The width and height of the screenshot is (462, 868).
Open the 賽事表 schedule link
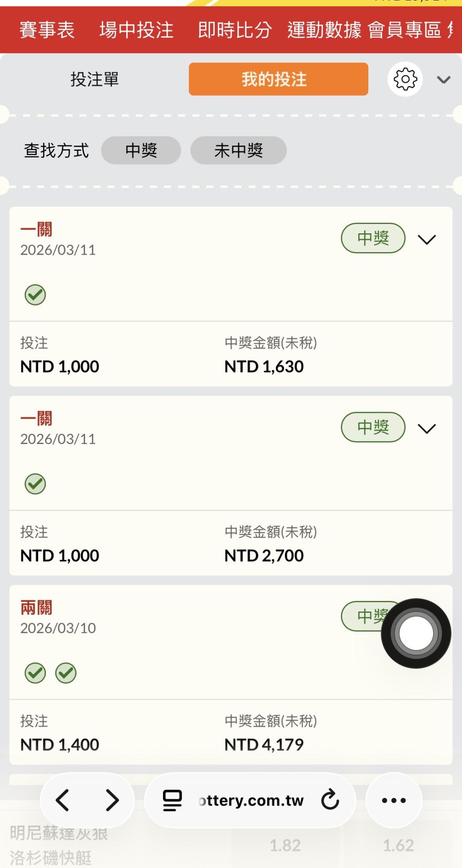click(x=47, y=30)
